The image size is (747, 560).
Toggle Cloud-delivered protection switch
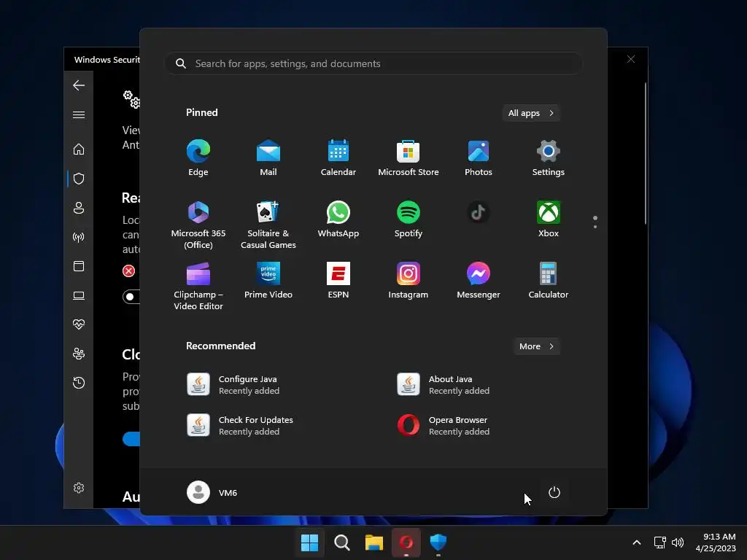[x=131, y=439]
